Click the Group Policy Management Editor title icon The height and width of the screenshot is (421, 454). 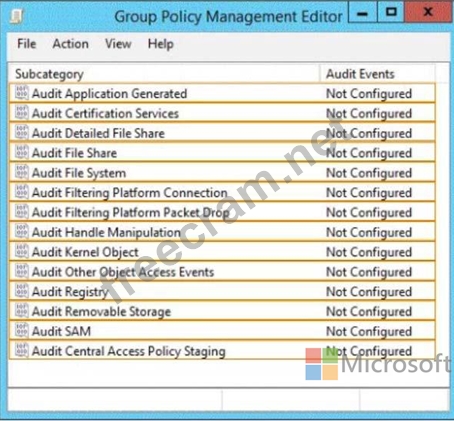point(16,16)
